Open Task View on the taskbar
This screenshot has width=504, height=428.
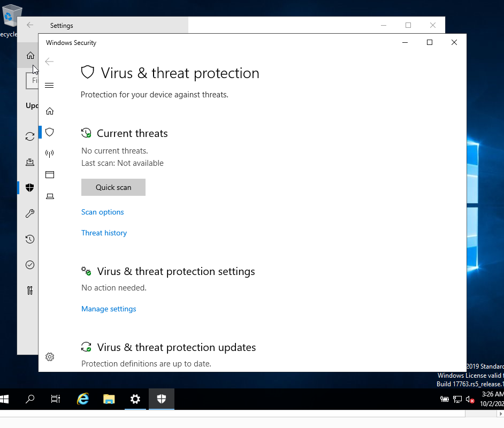click(55, 399)
